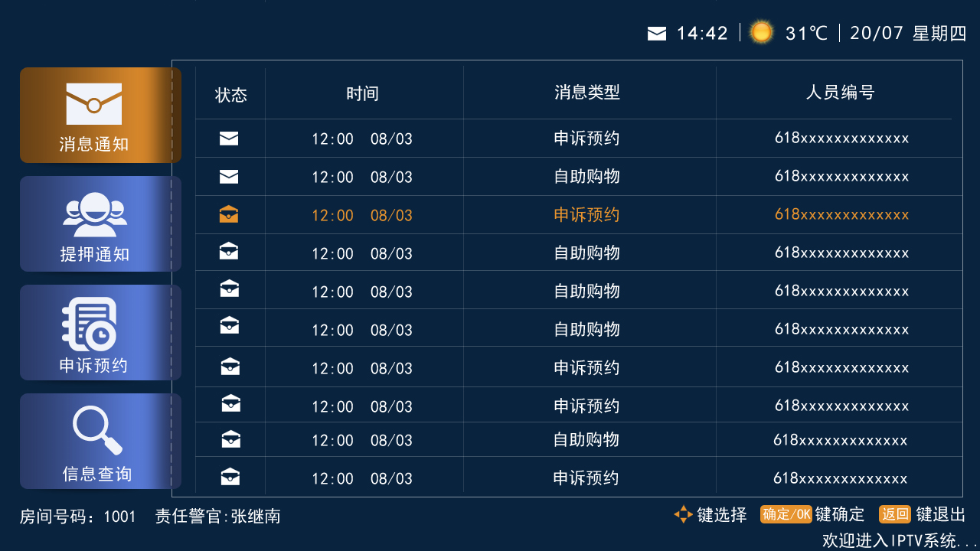Open the 申诉预约 notepad clock icon

tap(90, 324)
